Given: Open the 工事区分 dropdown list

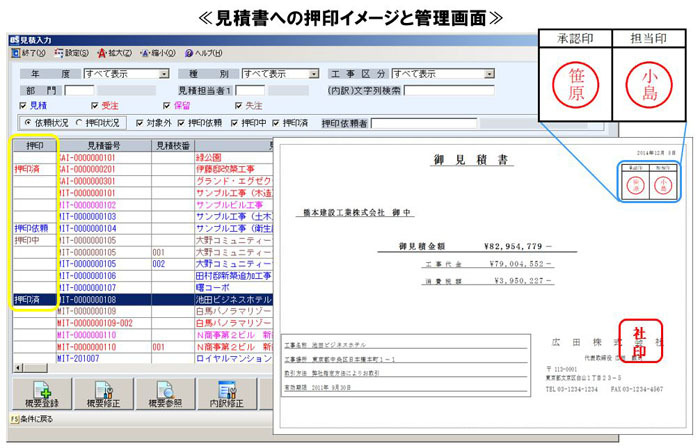Looking at the screenshot, I should [489, 74].
